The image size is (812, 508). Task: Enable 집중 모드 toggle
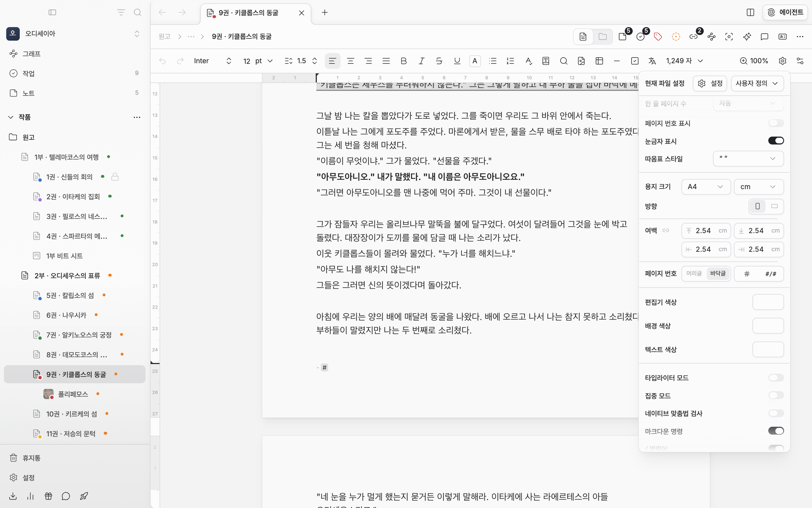coord(776,395)
